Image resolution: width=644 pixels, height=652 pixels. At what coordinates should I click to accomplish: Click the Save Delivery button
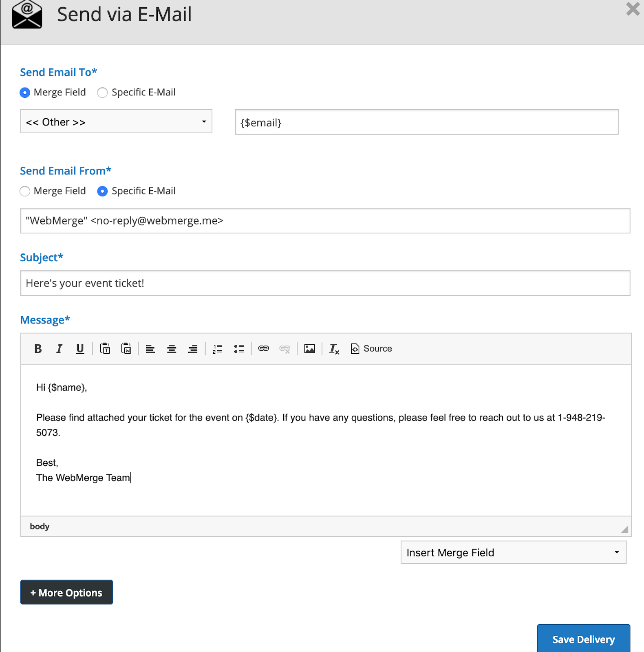[584, 639]
